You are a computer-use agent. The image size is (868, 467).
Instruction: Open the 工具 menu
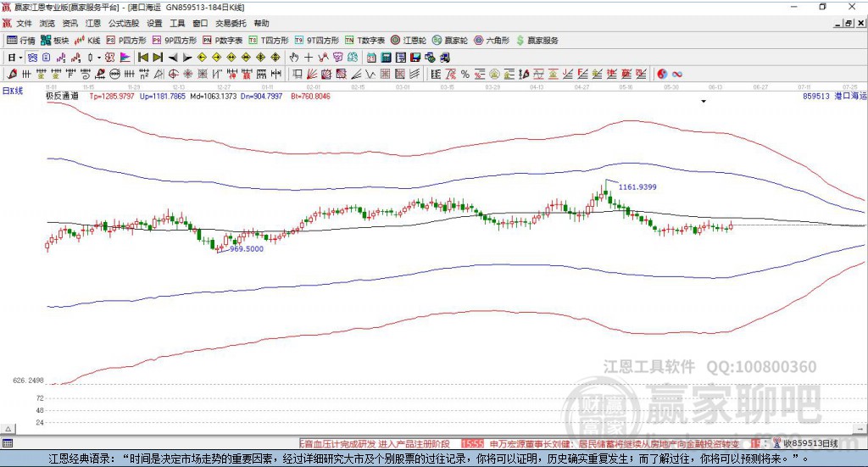click(177, 23)
